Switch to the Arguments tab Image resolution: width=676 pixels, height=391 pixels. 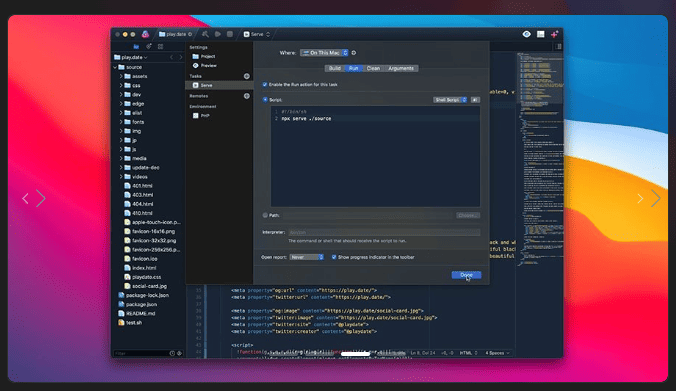[x=401, y=68]
